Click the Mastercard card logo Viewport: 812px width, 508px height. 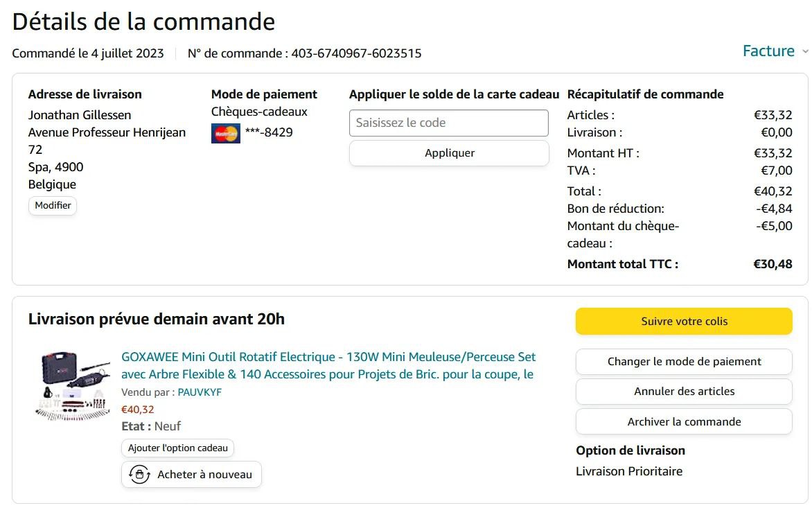coord(225,133)
